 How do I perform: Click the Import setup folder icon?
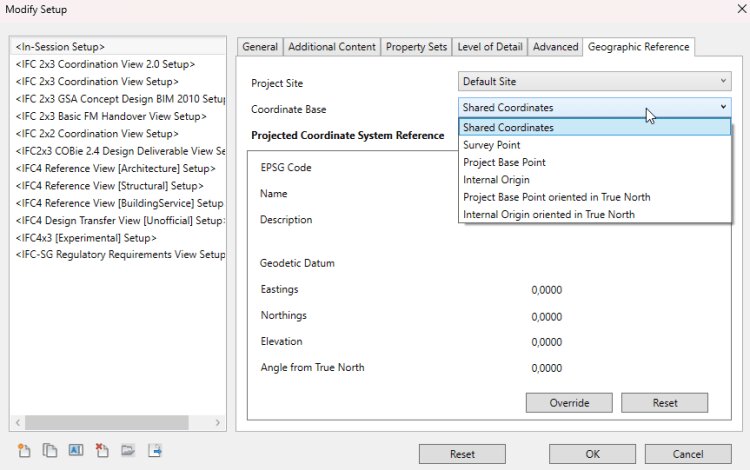tap(128, 451)
